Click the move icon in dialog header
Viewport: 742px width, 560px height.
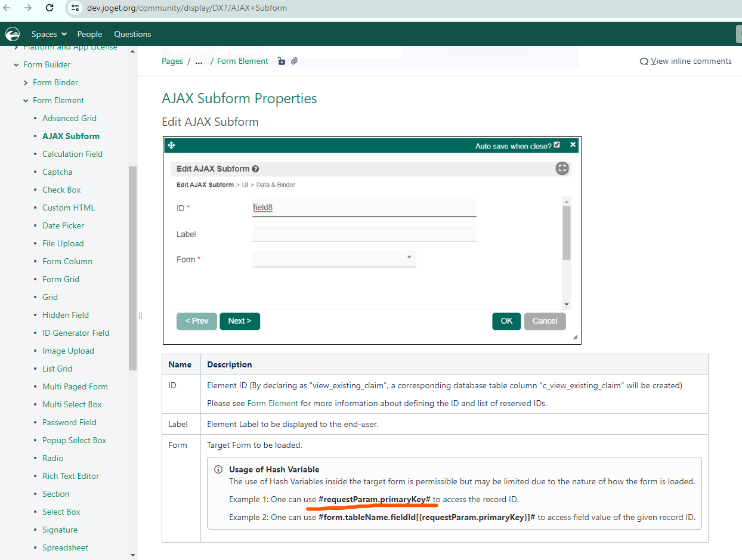point(171,146)
